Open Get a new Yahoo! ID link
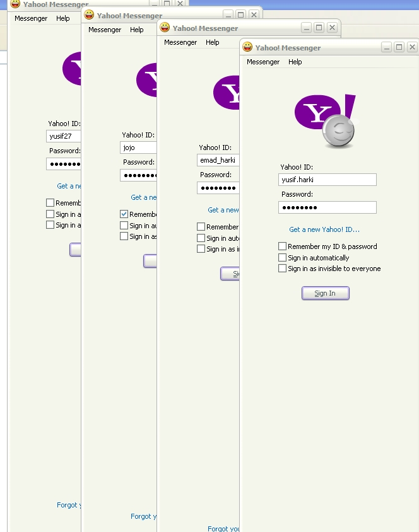 click(x=324, y=229)
